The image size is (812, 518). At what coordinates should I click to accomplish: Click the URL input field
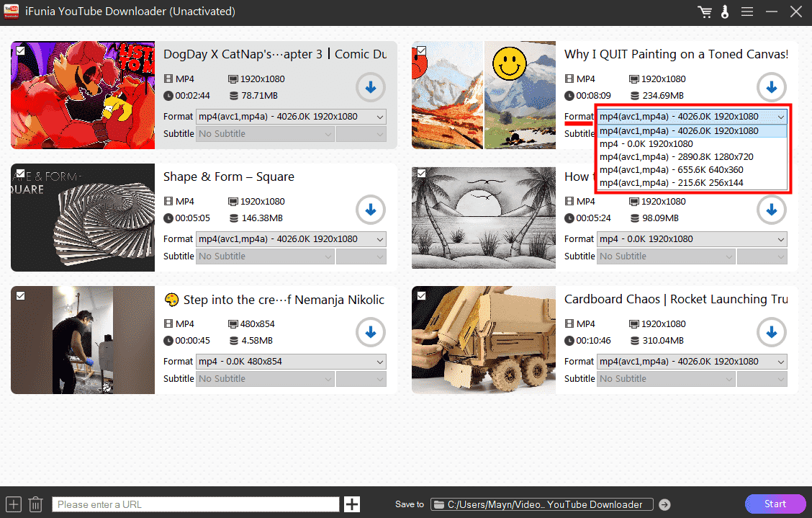click(195, 504)
